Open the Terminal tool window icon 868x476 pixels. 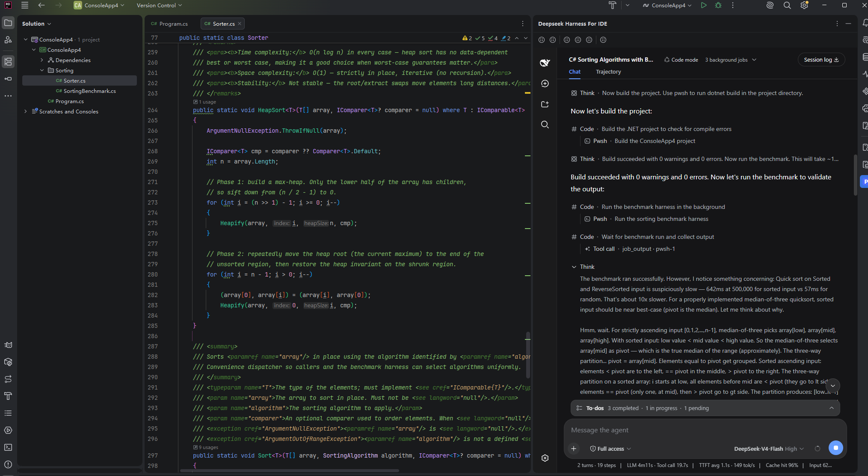[x=8, y=447]
